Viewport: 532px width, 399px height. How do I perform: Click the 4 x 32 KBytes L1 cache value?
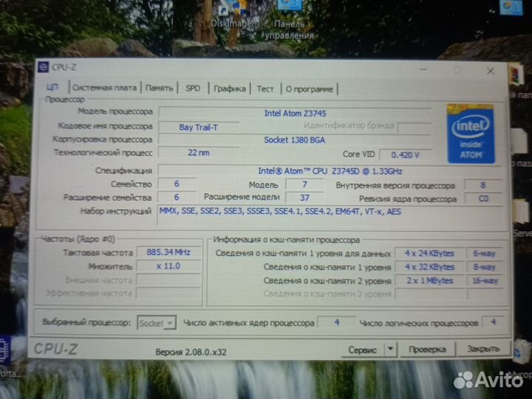click(429, 267)
